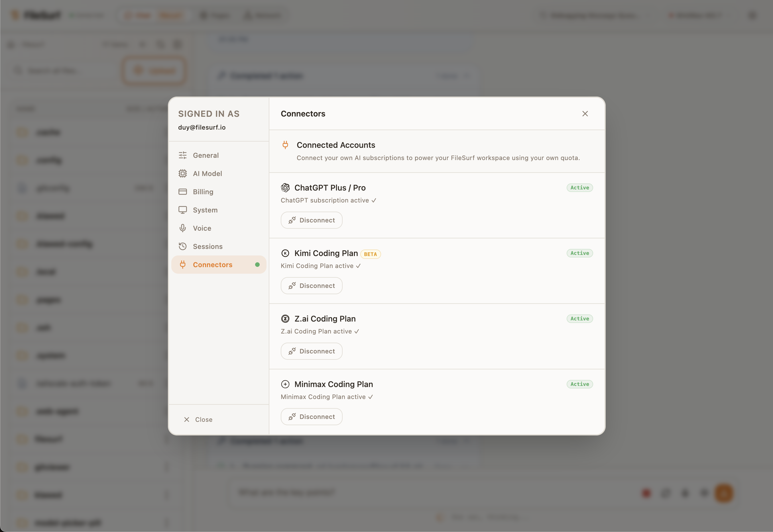
Task: Click the Kimi Coding Plan logo icon
Action: [285, 253]
